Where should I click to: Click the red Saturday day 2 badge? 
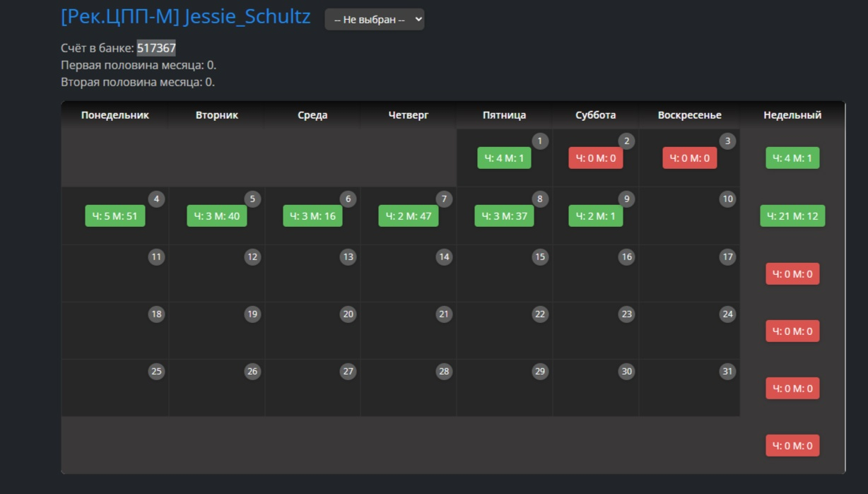pos(596,158)
